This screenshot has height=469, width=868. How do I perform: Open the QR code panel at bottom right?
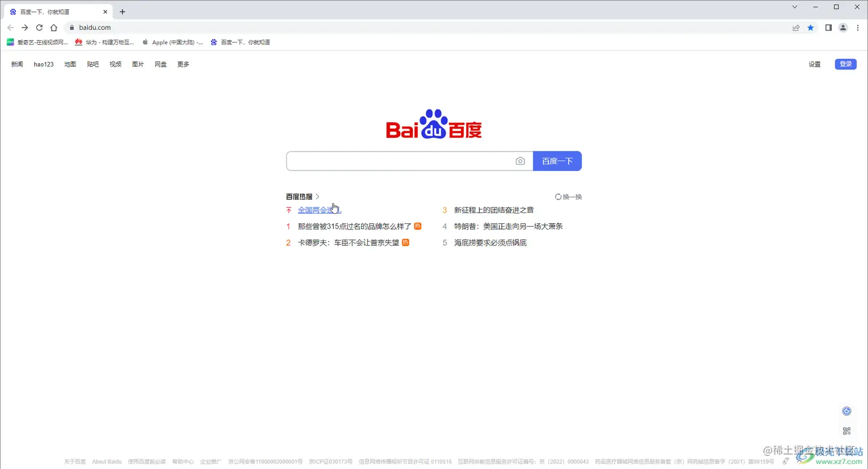click(847, 431)
